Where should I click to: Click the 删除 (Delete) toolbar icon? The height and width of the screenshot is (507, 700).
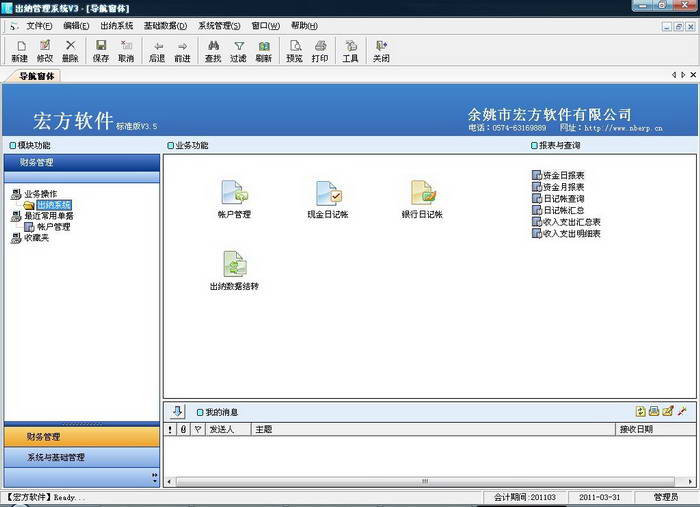(70, 51)
